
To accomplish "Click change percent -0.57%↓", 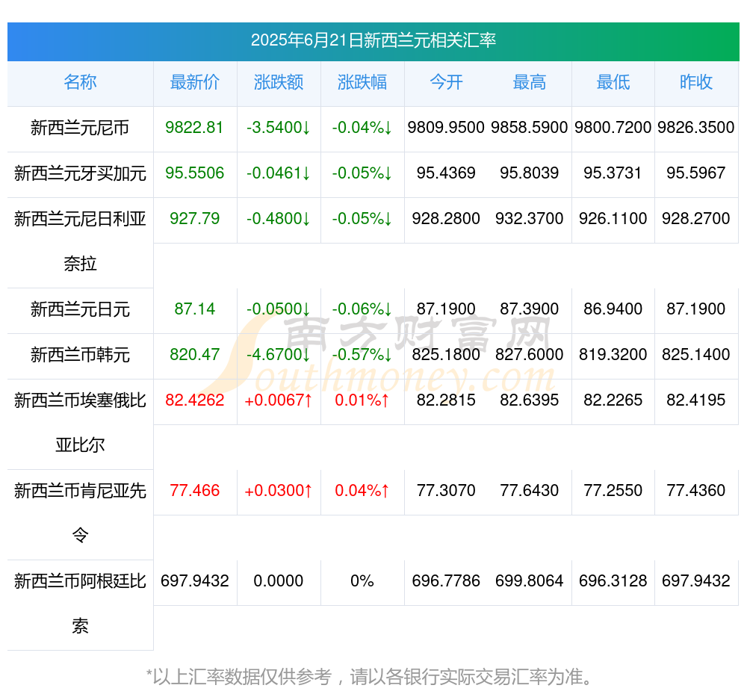I will (x=362, y=355).
